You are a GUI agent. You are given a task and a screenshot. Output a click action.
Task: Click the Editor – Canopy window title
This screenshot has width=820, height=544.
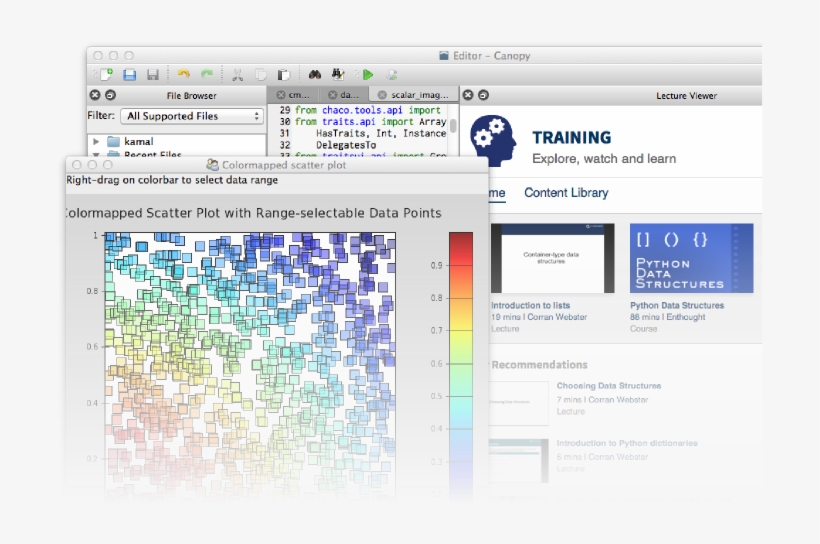[492, 55]
